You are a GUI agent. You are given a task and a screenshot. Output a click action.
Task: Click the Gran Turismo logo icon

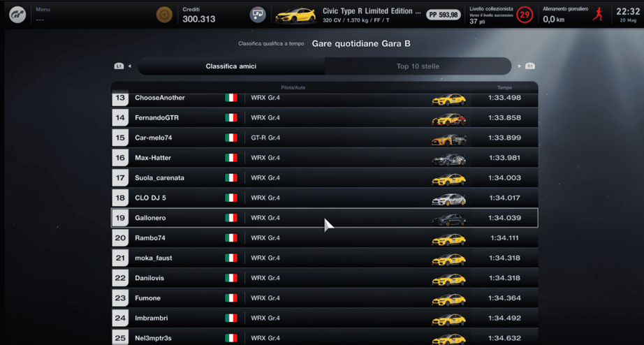[x=17, y=14]
